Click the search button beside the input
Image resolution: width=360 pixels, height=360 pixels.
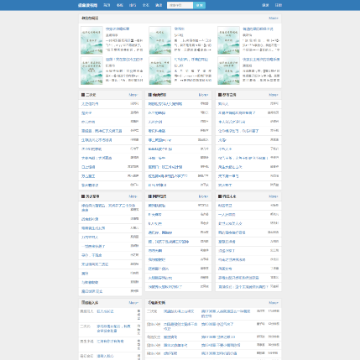(199, 5)
